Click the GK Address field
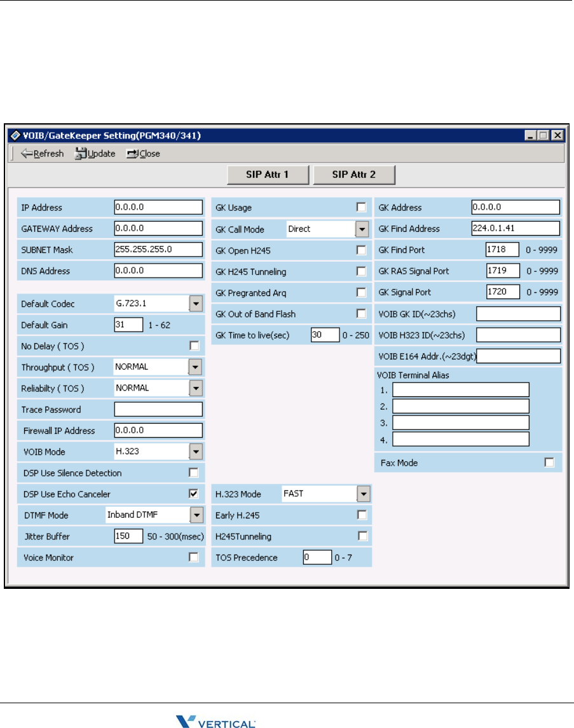Viewport: 574px width, 728px height. point(516,207)
